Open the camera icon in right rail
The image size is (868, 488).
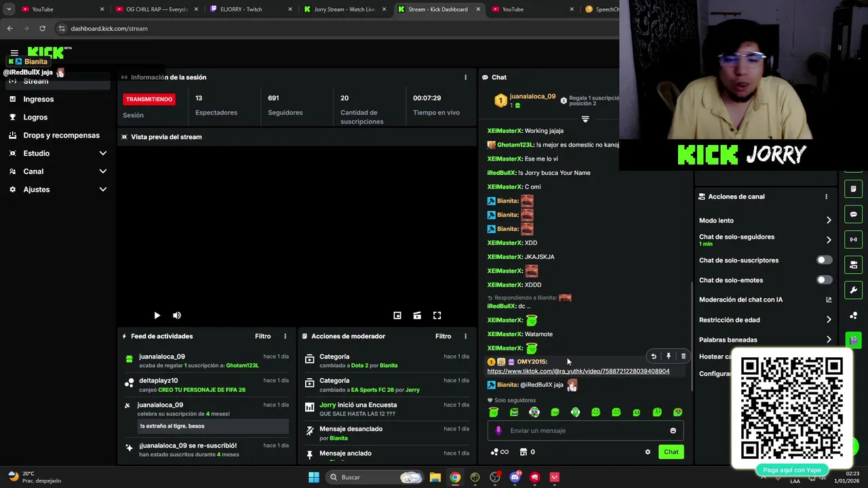coord(854,264)
